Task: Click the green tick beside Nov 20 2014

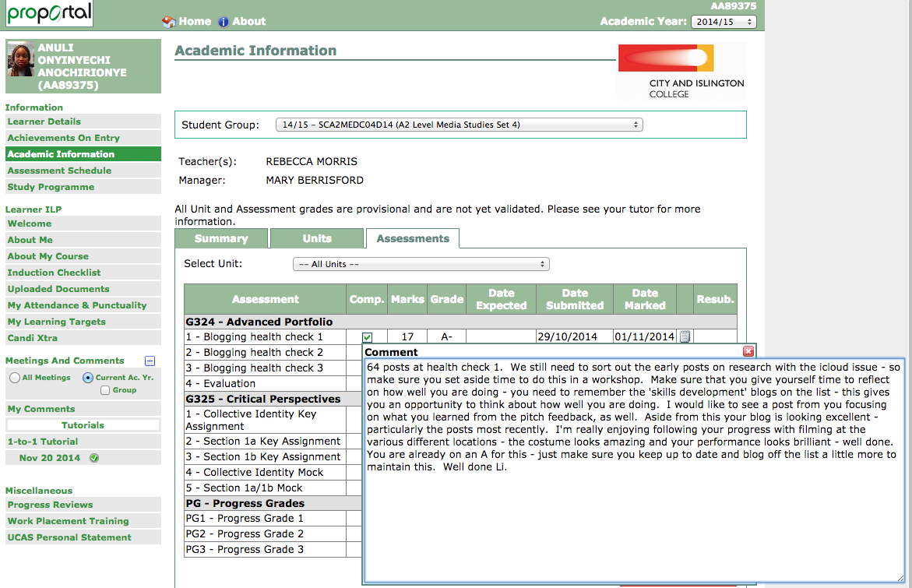Action: [x=94, y=458]
